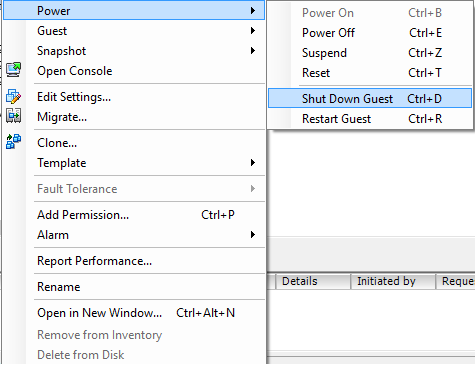Choose Suspend in the Power submenu
475x370 pixels.
point(370,53)
